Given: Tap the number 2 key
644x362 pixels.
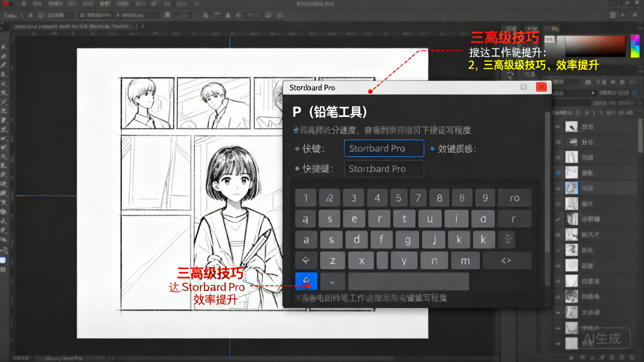Looking at the screenshot, I should 329,198.
